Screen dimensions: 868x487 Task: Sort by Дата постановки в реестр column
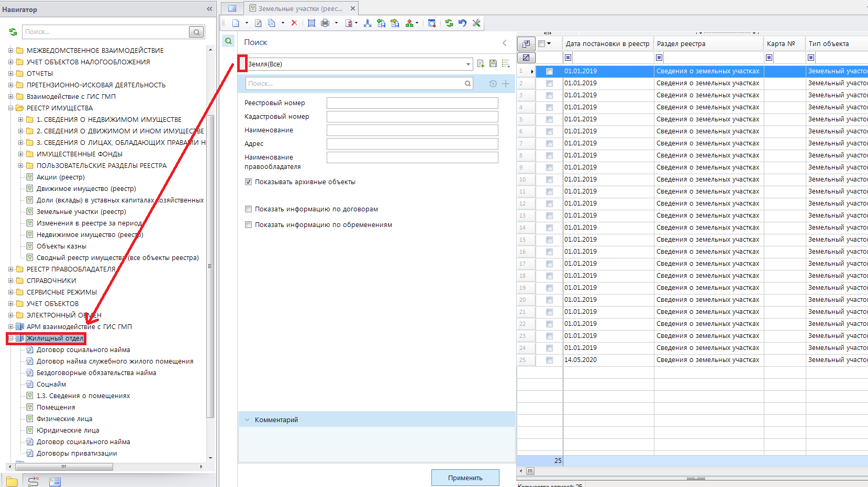[607, 44]
